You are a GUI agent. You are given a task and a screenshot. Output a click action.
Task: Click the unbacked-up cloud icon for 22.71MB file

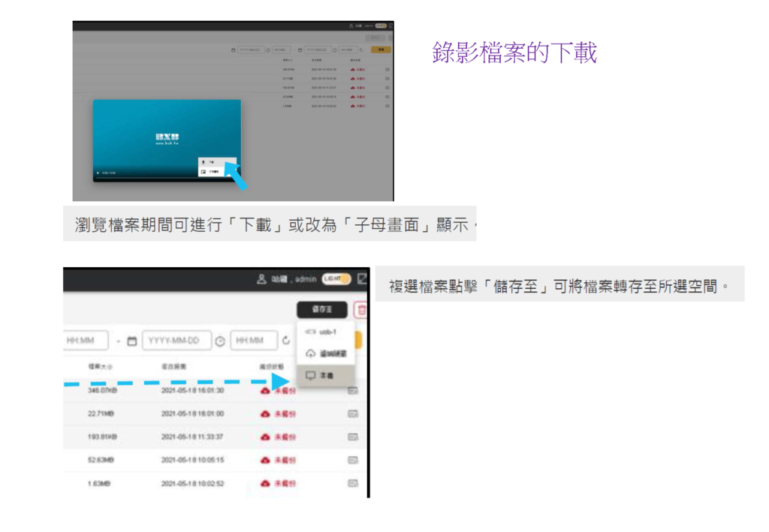(x=265, y=413)
